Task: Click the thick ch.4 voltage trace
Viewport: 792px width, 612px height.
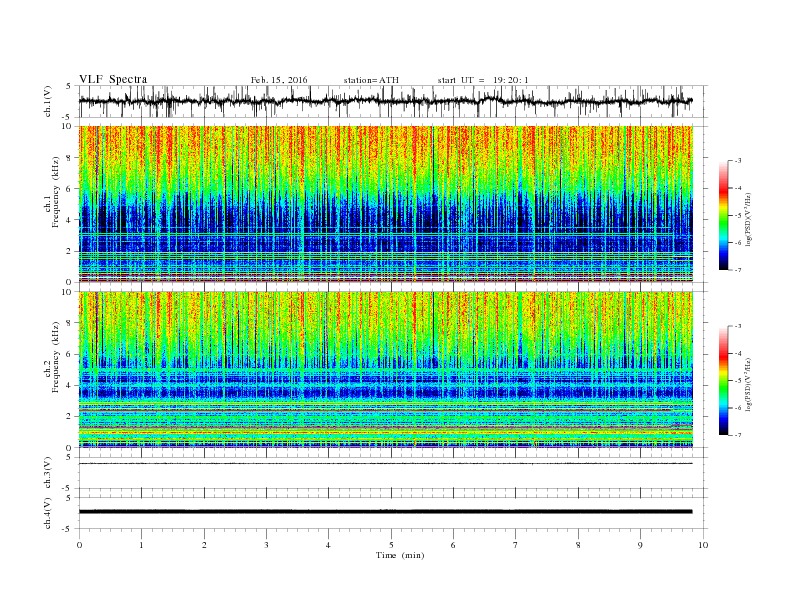Action: 385,512
